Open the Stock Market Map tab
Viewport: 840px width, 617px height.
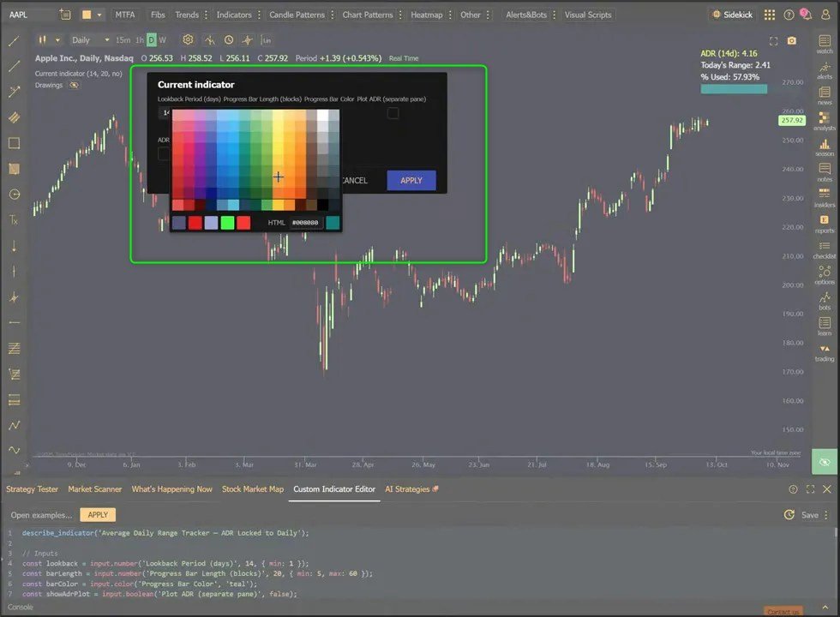253,489
